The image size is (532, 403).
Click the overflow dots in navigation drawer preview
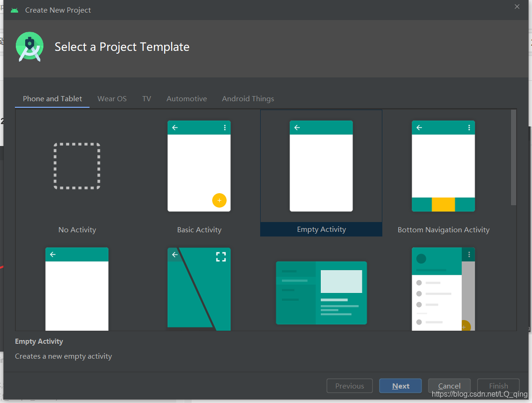point(469,255)
